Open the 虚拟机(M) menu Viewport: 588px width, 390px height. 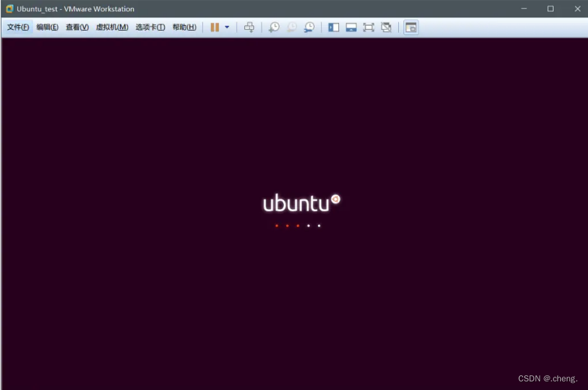[x=112, y=27]
